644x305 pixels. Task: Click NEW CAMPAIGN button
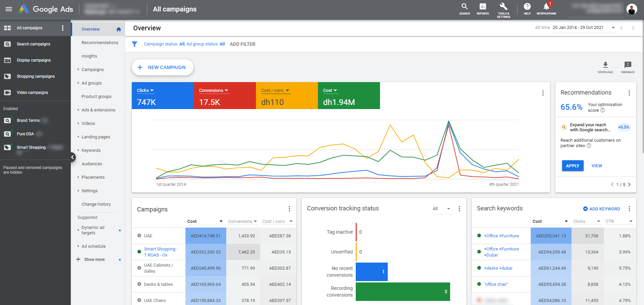(x=163, y=67)
